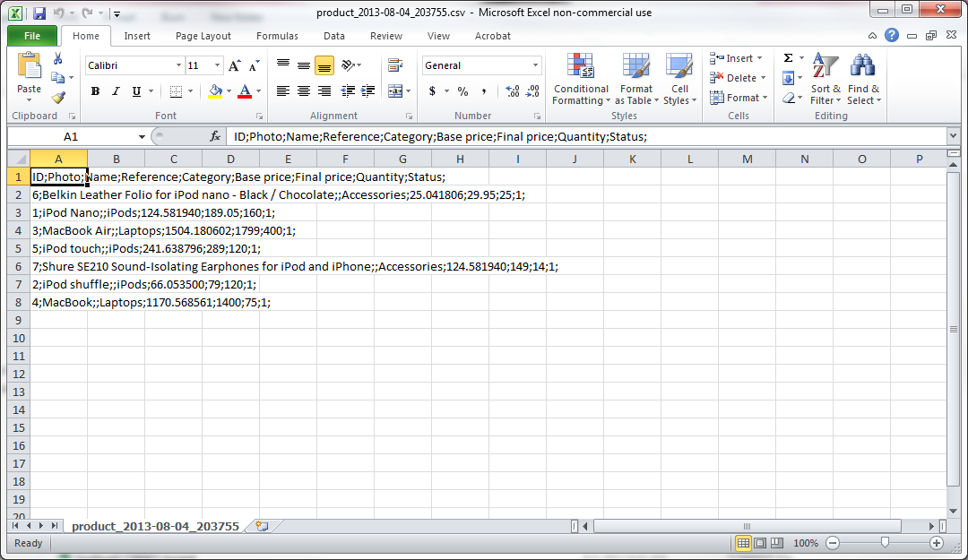The width and height of the screenshot is (968, 560).
Task: Click the zoom slider handle
Action: pyautogui.click(x=885, y=543)
